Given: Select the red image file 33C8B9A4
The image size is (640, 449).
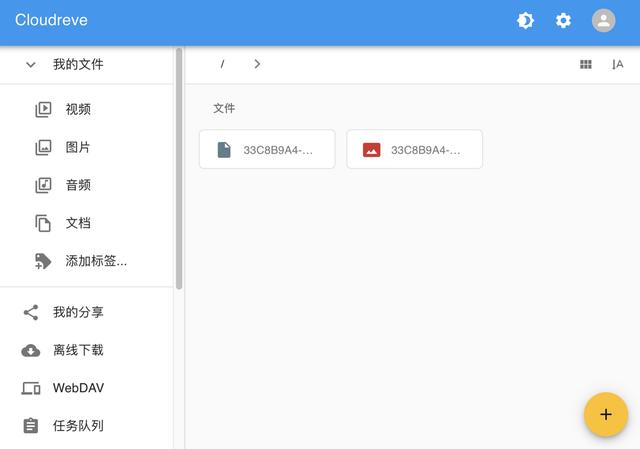Looking at the screenshot, I should [x=414, y=149].
